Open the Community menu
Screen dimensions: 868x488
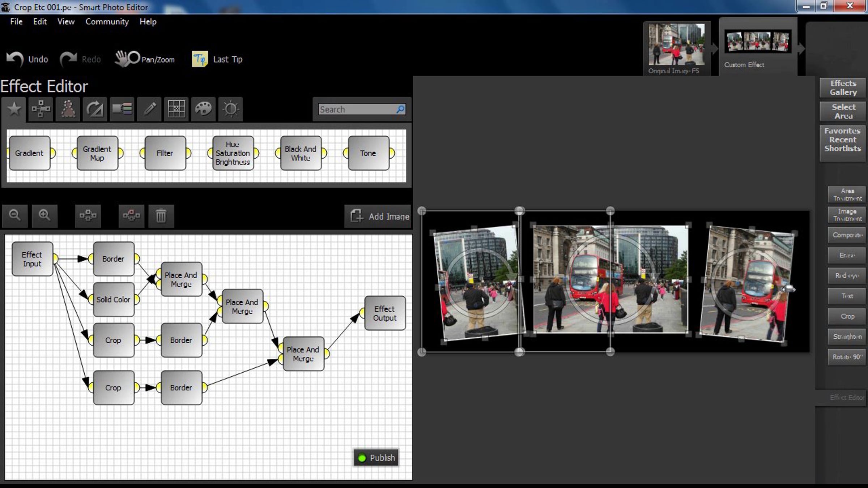[x=107, y=22]
